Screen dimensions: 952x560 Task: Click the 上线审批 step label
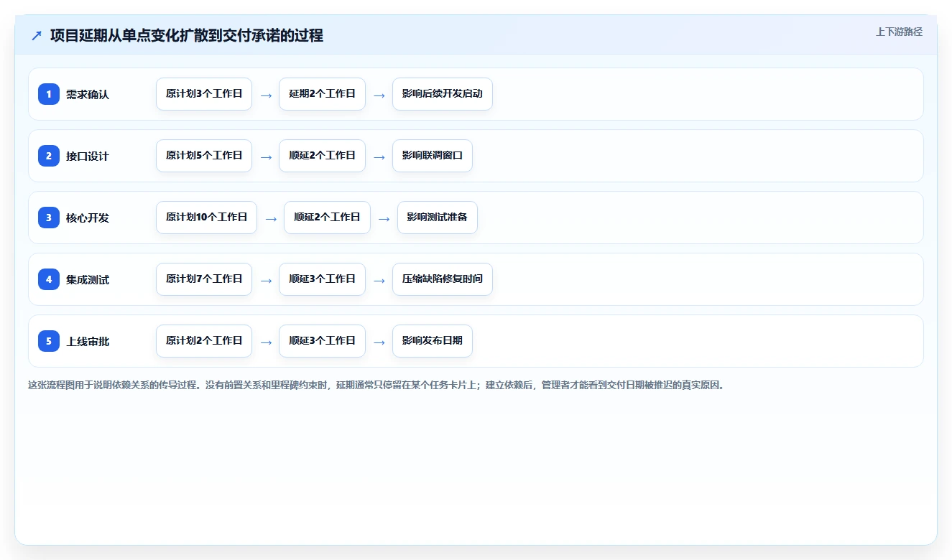(x=88, y=341)
